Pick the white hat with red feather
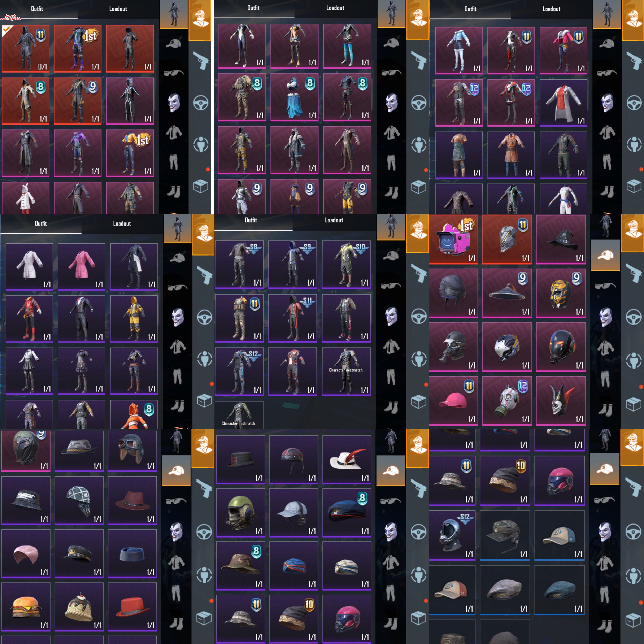Screen dimensions: 644x644 (x=347, y=459)
